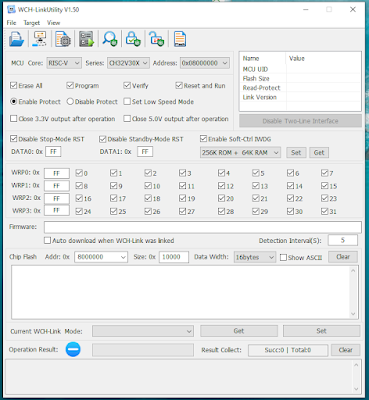
Task: Click the Detection Interval field
Action: click(x=343, y=240)
